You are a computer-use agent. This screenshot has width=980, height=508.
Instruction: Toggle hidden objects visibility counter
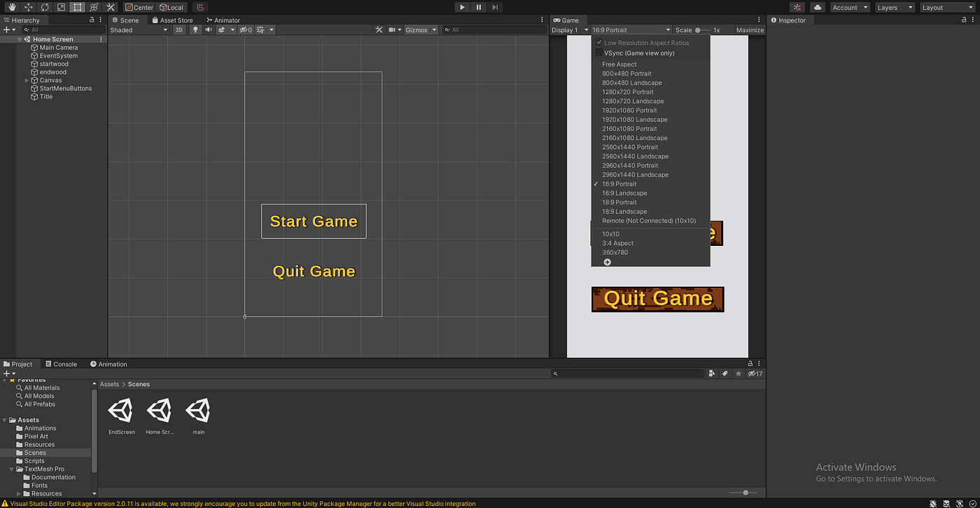click(246, 30)
